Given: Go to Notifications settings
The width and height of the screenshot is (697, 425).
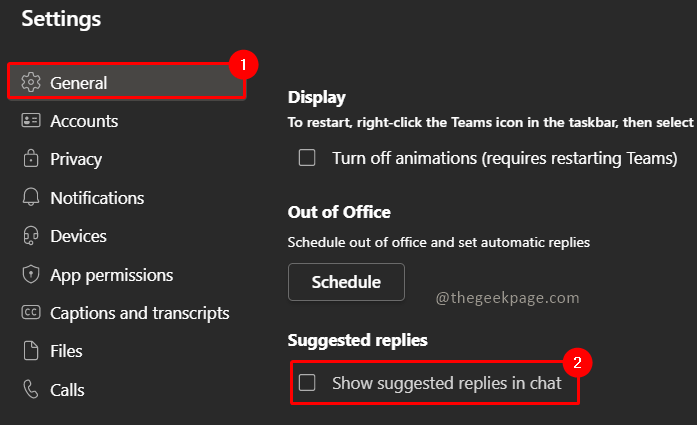Looking at the screenshot, I should point(97,198).
